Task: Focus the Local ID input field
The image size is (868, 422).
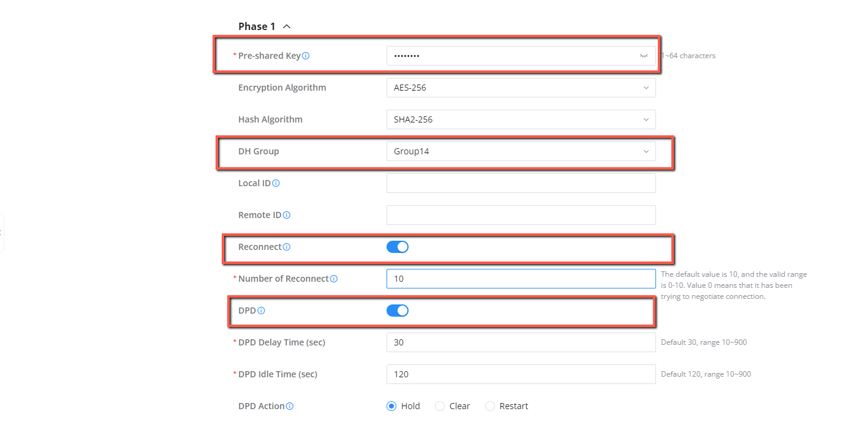Action: pos(521,183)
